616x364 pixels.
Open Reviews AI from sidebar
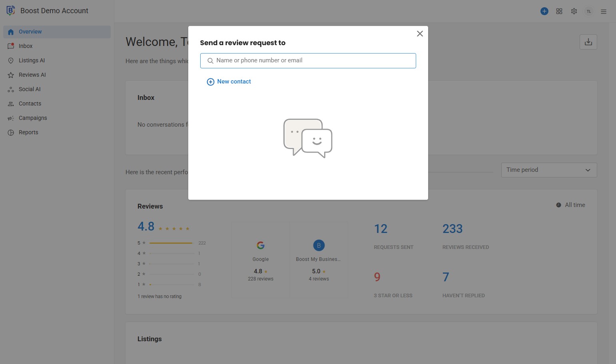point(32,75)
